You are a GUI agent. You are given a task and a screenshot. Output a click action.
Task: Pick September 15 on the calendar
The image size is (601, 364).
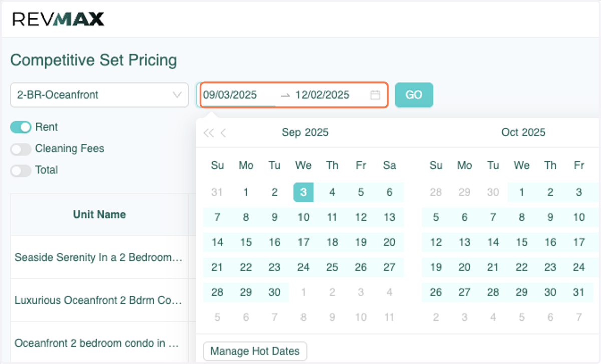pos(246,242)
